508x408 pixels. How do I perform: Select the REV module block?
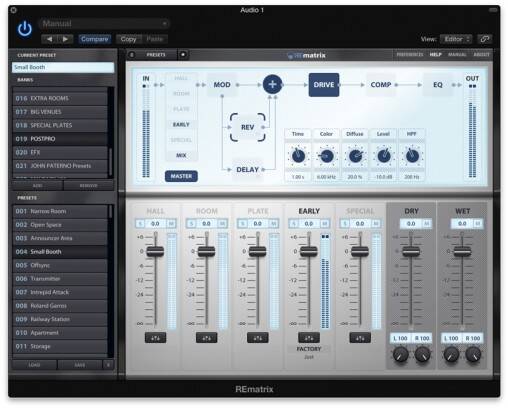pyautogui.click(x=247, y=127)
